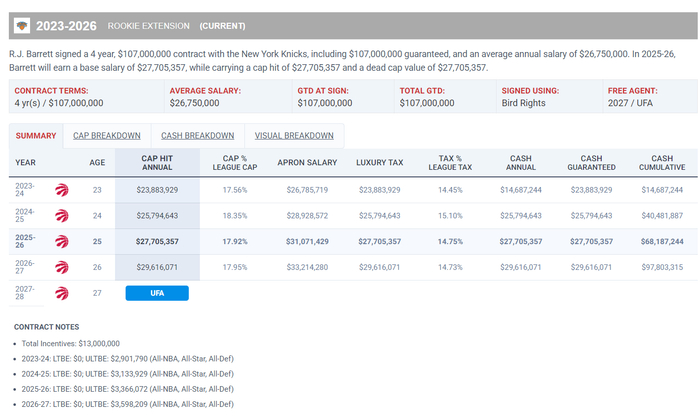Screen dimensions: 700x419
Task: Click the apron salary $31,071,429
Action: (x=307, y=241)
